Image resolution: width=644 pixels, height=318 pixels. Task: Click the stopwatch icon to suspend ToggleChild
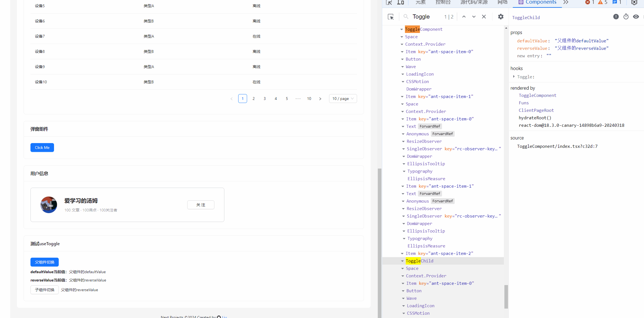(x=626, y=17)
